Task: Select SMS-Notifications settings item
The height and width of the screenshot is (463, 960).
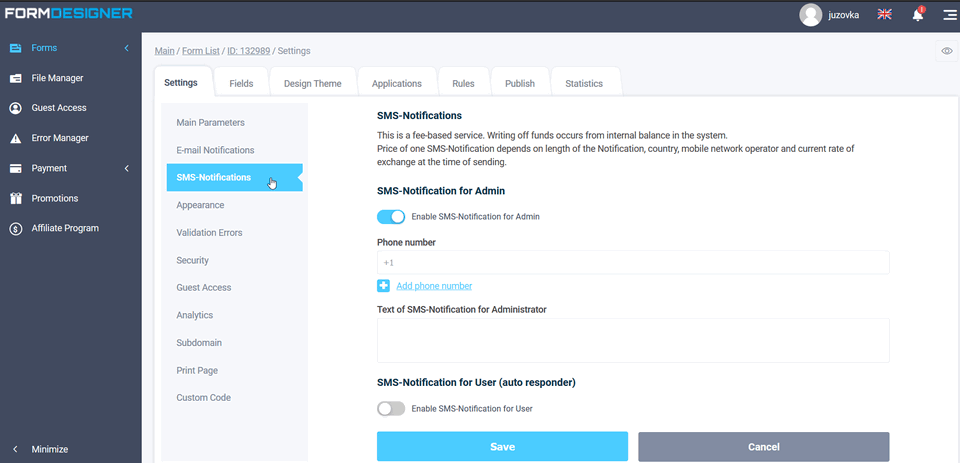Action: click(x=234, y=178)
